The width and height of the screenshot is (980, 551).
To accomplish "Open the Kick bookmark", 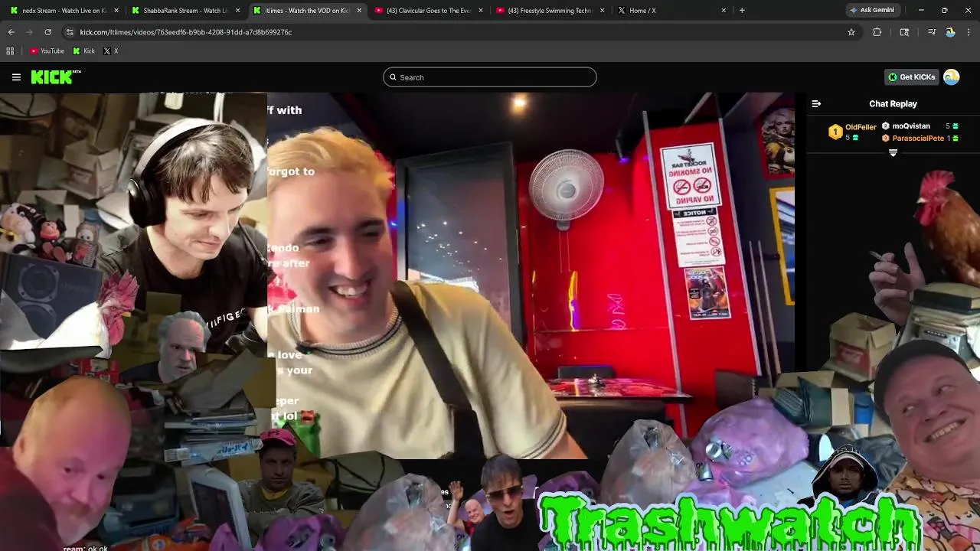I will click(84, 51).
